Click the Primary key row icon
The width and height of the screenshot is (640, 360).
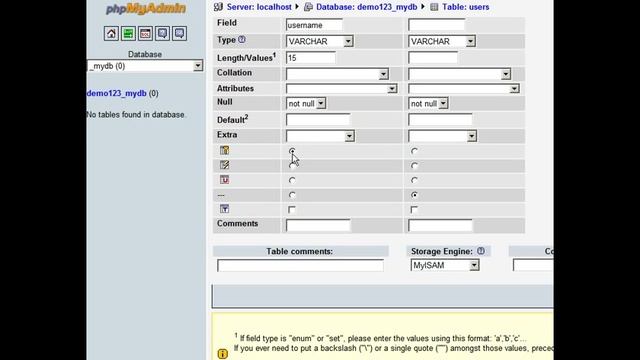coord(224,150)
